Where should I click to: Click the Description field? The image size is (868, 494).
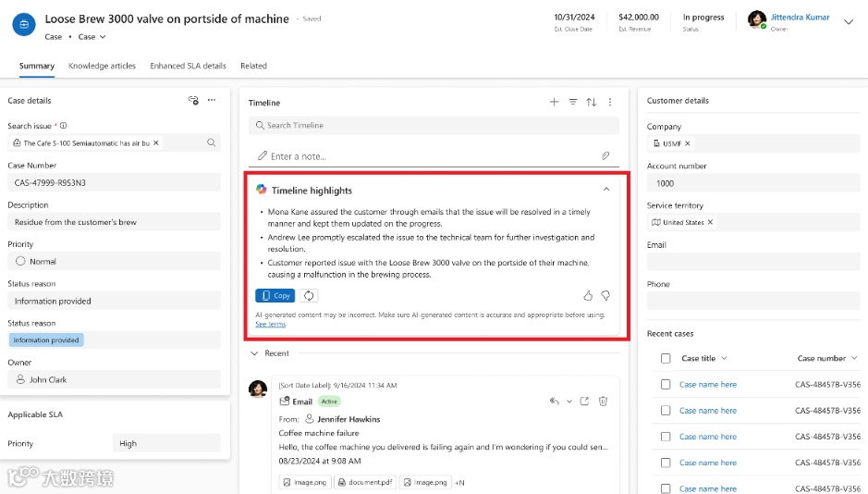tap(114, 221)
